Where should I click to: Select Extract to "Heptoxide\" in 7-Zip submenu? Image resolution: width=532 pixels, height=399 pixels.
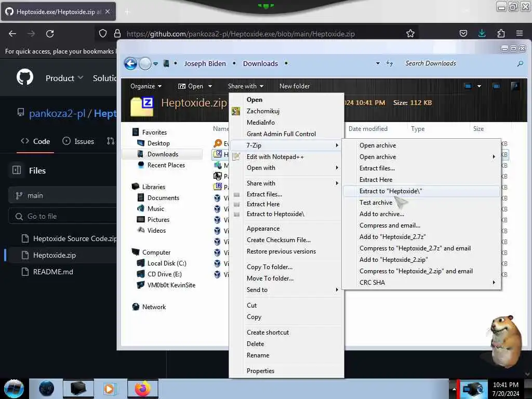[x=421, y=191]
